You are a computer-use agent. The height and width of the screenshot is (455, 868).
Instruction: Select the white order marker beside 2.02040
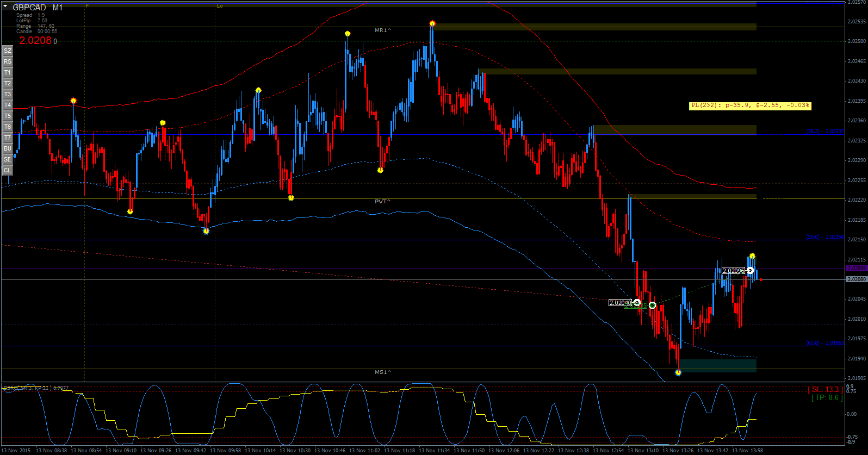point(637,303)
